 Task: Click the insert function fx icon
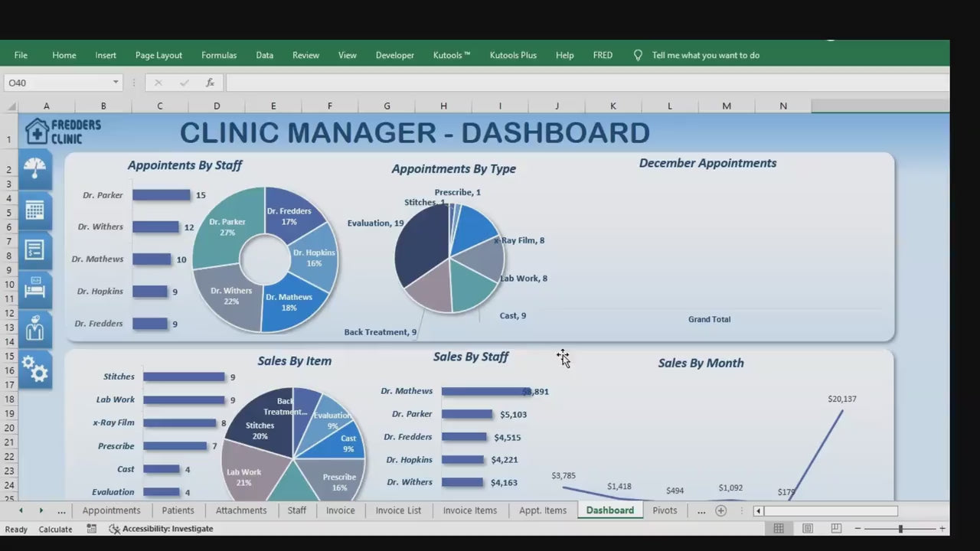click(210, 83)
